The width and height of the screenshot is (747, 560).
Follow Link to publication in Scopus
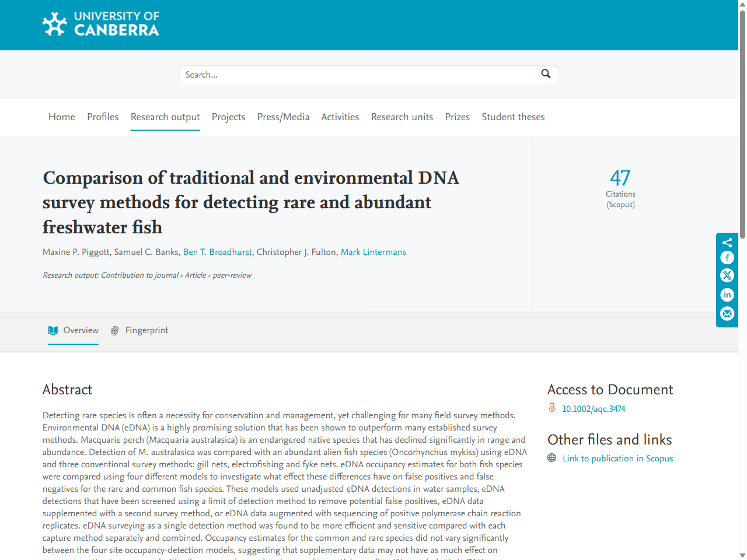point(617,459)
